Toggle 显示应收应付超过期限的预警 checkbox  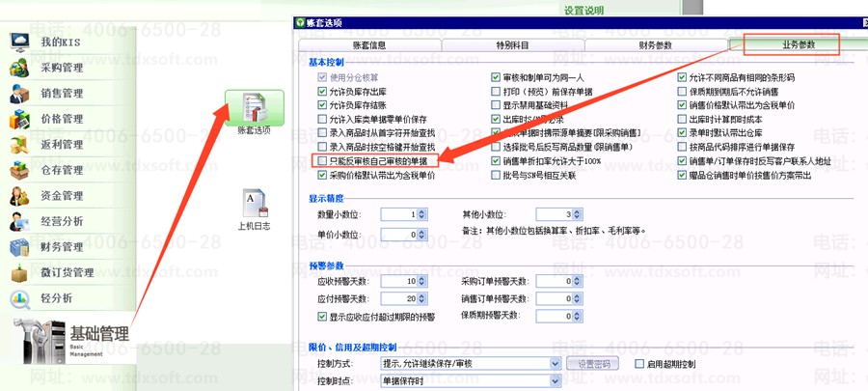coord(322,317)
